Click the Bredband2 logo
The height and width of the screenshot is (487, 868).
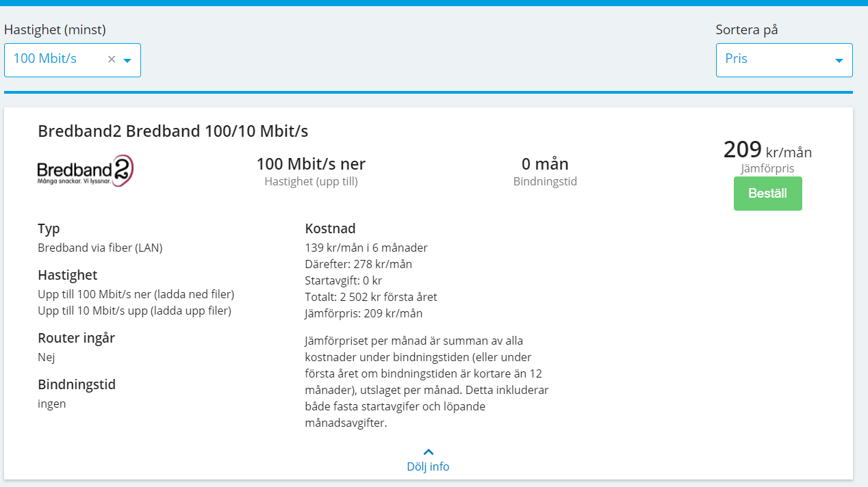coord(85,171)
